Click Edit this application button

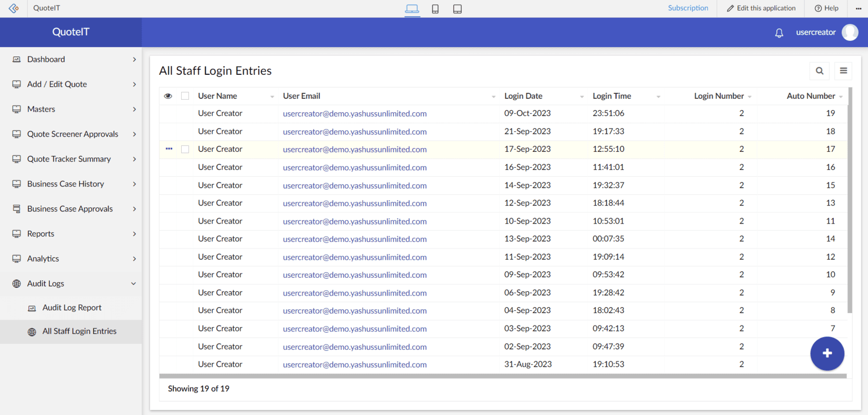coord(761,8)
